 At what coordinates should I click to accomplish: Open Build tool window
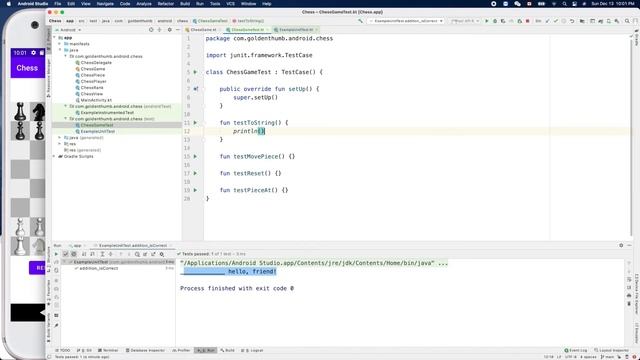[228, 350]
